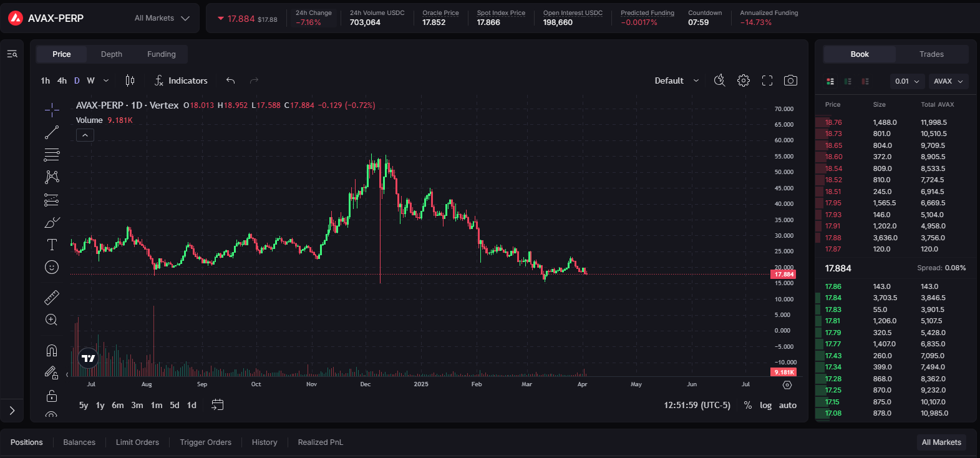Switch to the Price tab
Viewport: 980px width, 458px height.
[62, 54]
